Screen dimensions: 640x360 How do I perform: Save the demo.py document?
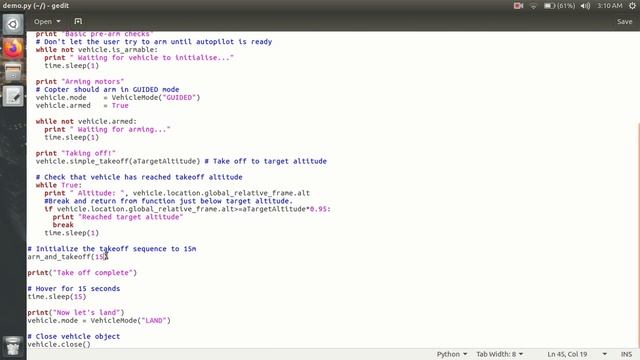click(x=624, y=21)
